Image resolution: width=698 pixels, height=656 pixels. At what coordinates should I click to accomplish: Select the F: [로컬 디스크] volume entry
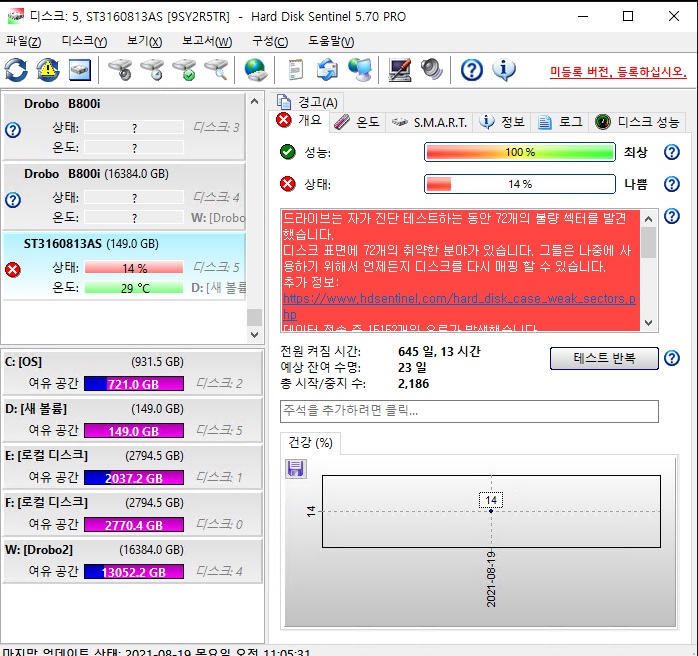click(132, 513)
